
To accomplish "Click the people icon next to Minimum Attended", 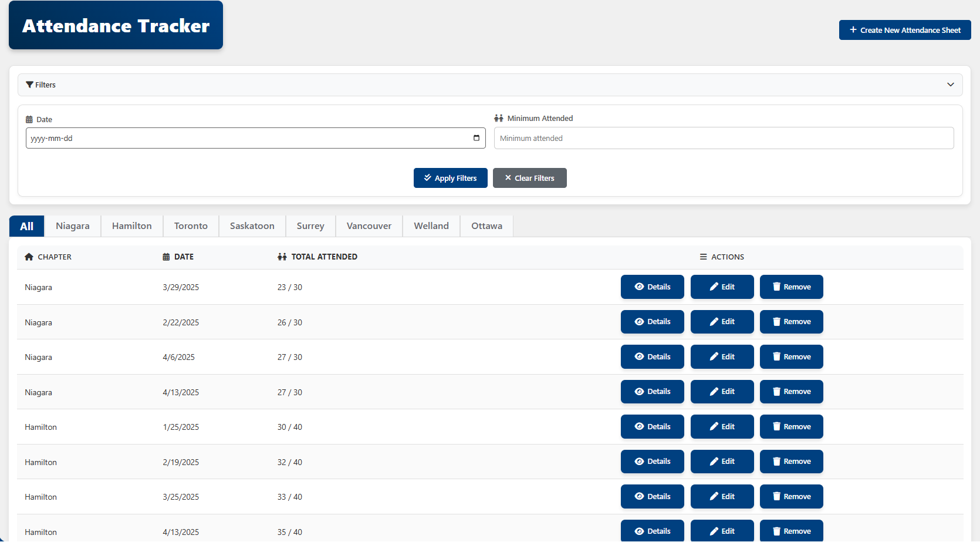I will (x=499, y=117).
